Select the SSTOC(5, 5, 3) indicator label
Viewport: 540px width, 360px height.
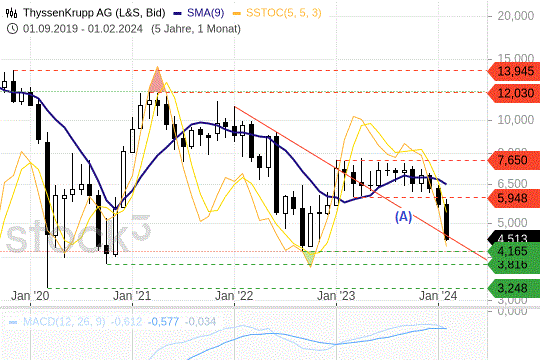pyautogui.click(x=284, y=13)
